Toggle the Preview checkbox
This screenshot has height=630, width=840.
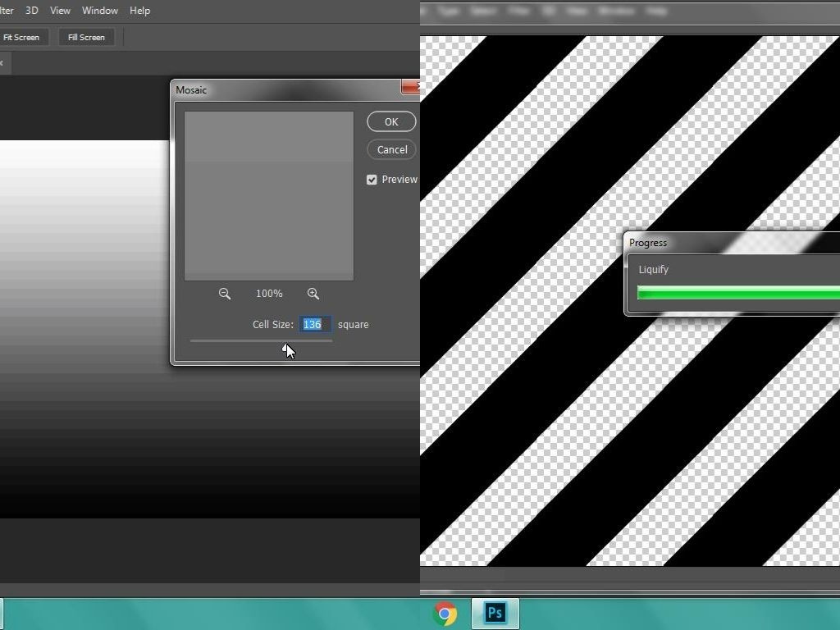(x=372, y=179)
